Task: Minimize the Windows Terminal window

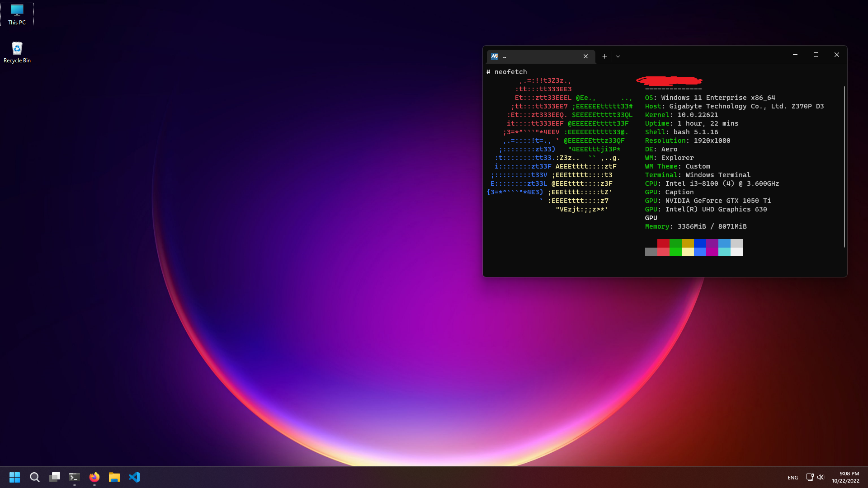Action: tap(795, 55)
